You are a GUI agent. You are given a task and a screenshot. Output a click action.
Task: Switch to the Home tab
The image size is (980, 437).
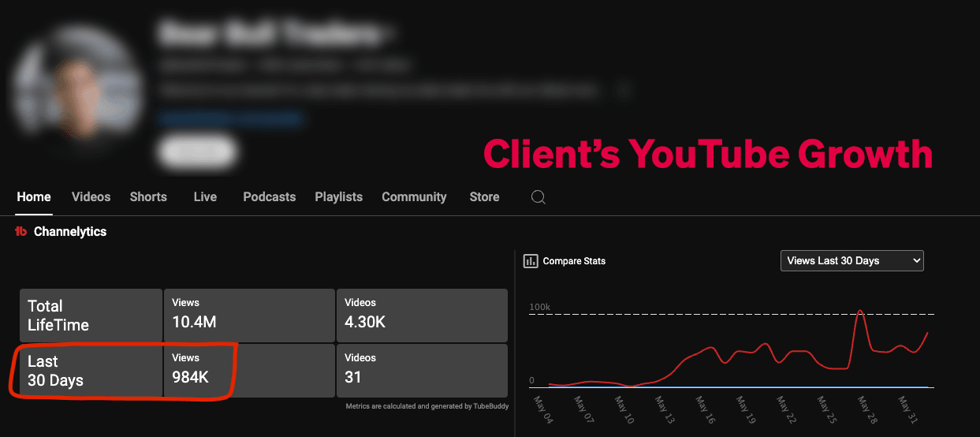34,197
